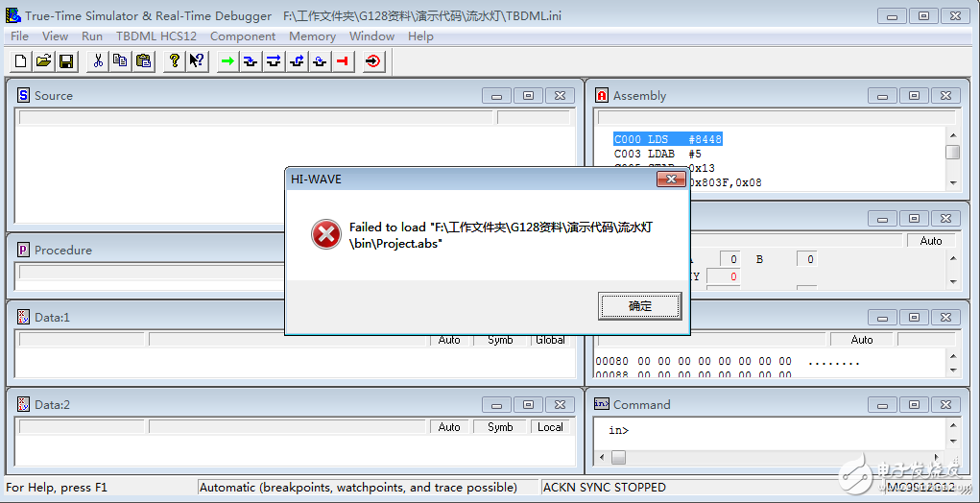Click the Source window S icon
The image size is (980, 503).
tap(23, 96)
